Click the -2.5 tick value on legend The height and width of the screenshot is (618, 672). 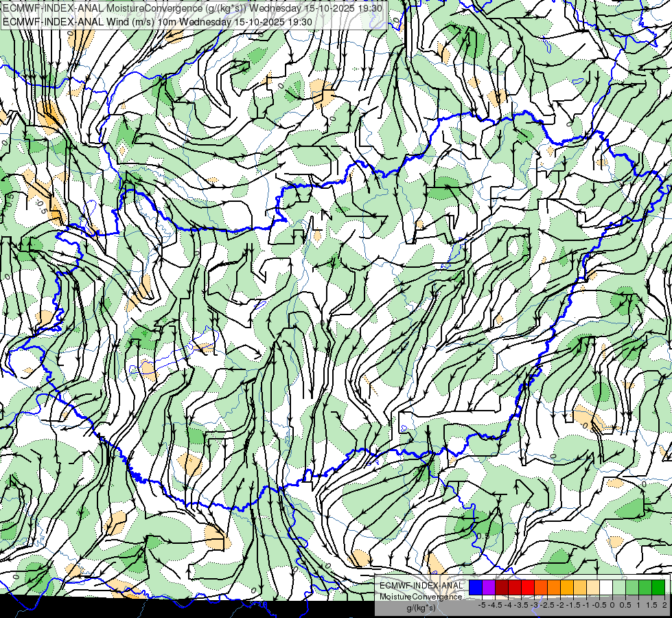[547, 605]
